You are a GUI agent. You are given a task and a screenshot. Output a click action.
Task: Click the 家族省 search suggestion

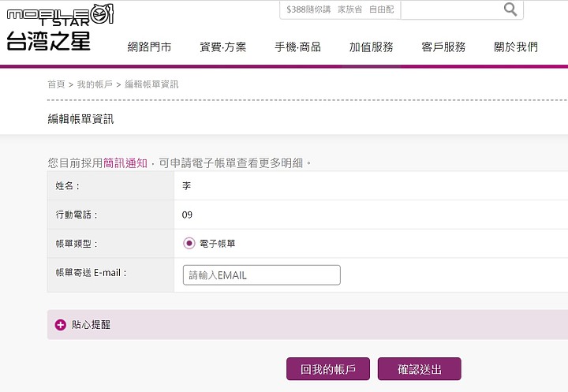point(349,9)
